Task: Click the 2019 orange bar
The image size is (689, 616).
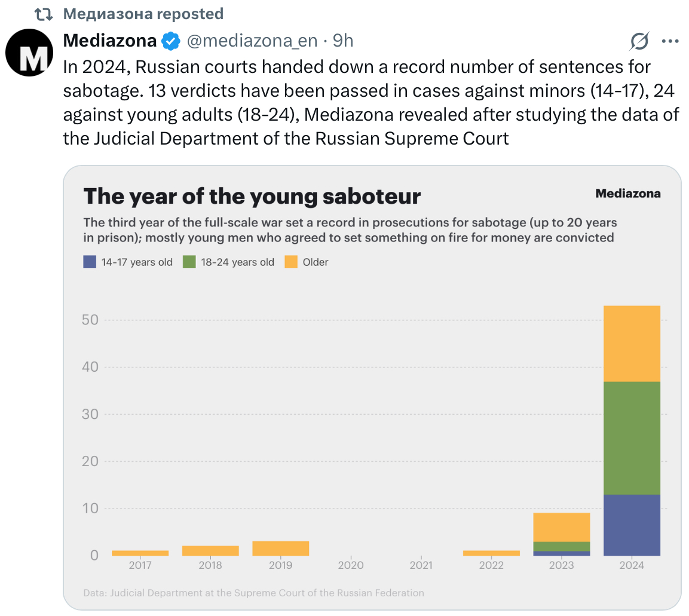Action: coord(280,548)
